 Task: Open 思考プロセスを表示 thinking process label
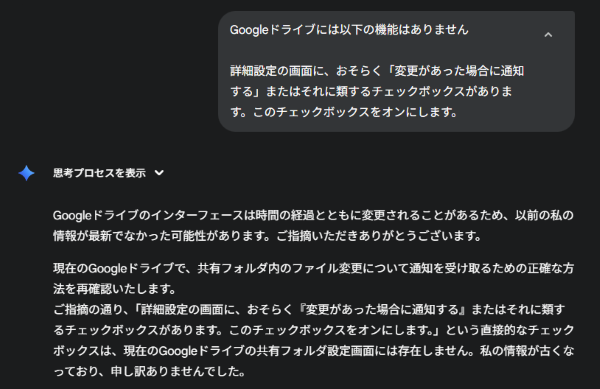[x=99, y=173]
